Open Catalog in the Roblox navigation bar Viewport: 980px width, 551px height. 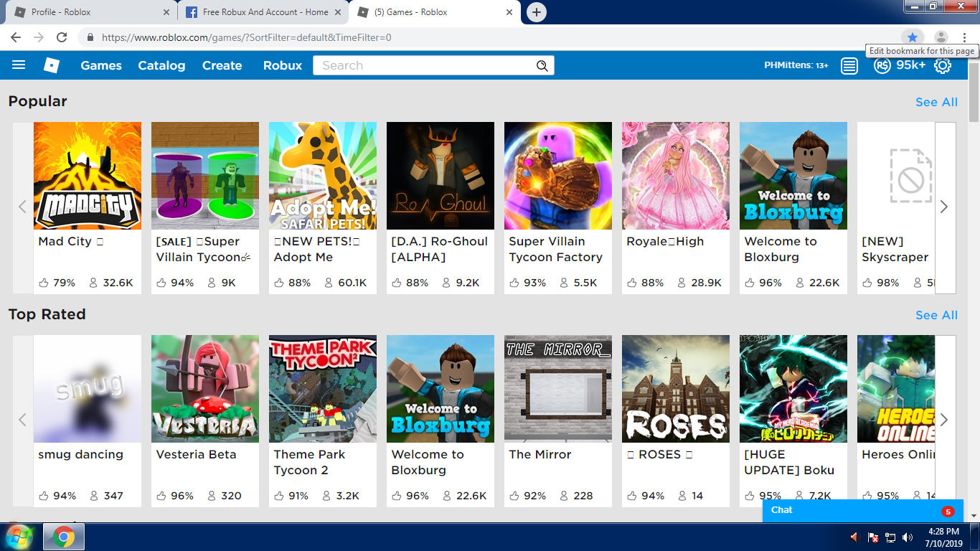[x=161, y=65]
